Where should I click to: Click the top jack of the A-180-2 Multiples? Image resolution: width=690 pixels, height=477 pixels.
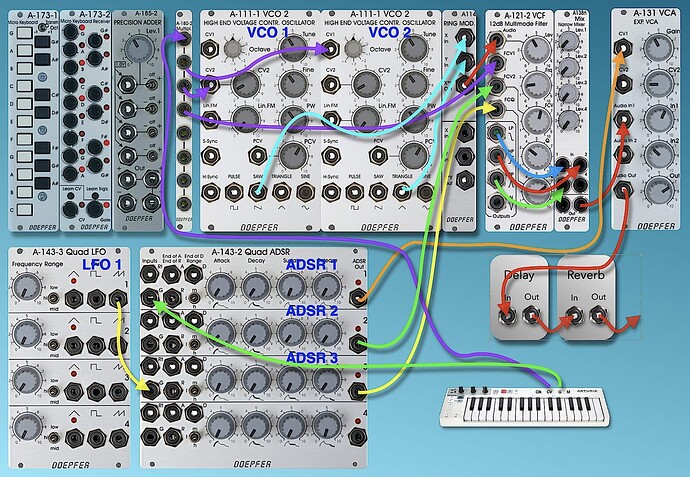click(183, 39)
